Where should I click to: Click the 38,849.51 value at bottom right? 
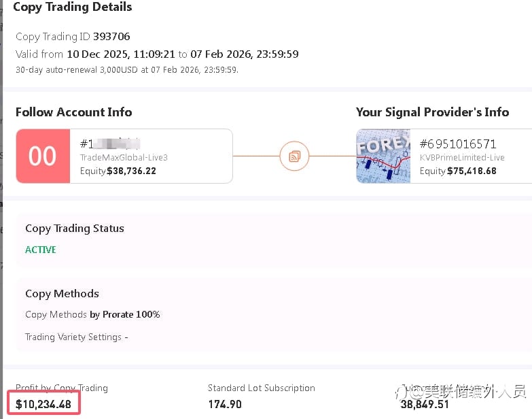click(x=426, y=404)
